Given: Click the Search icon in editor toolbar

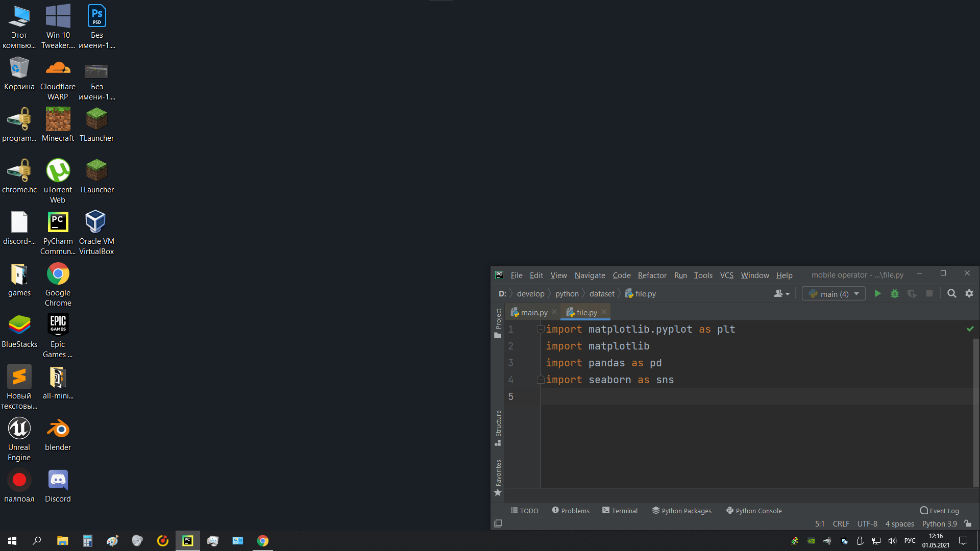Looking at the screenshot, I should [x=952, y=293].
